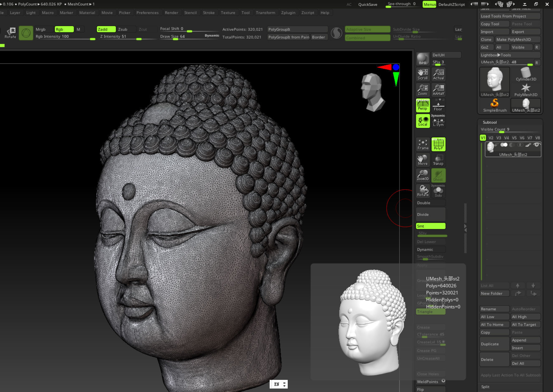Open the Help menu

325,13
